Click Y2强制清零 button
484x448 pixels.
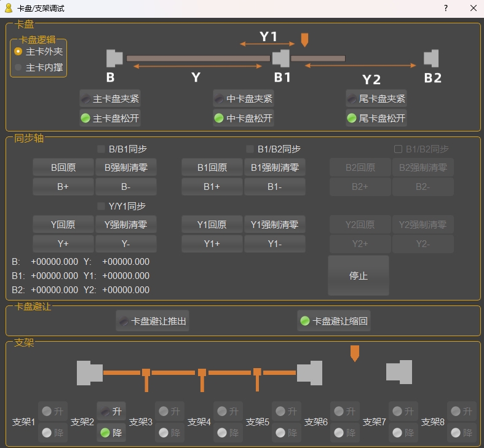423,224
